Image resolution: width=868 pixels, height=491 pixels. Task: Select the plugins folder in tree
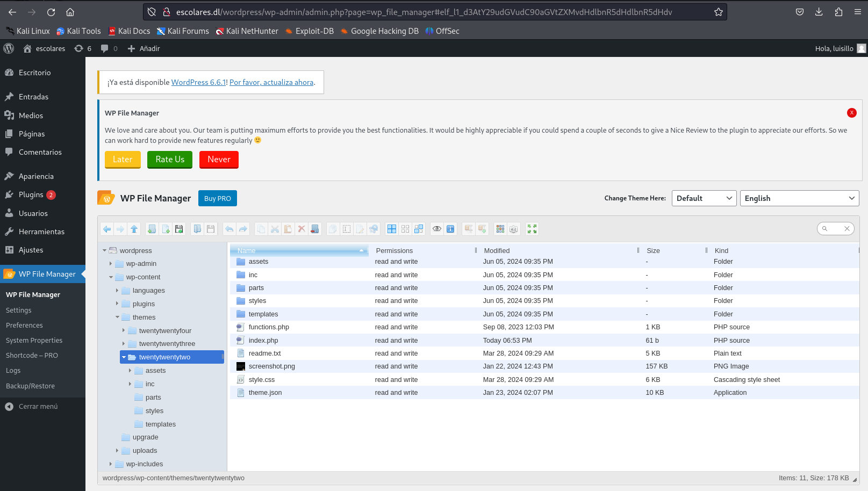pyautogui.click(x=144, y=304)
